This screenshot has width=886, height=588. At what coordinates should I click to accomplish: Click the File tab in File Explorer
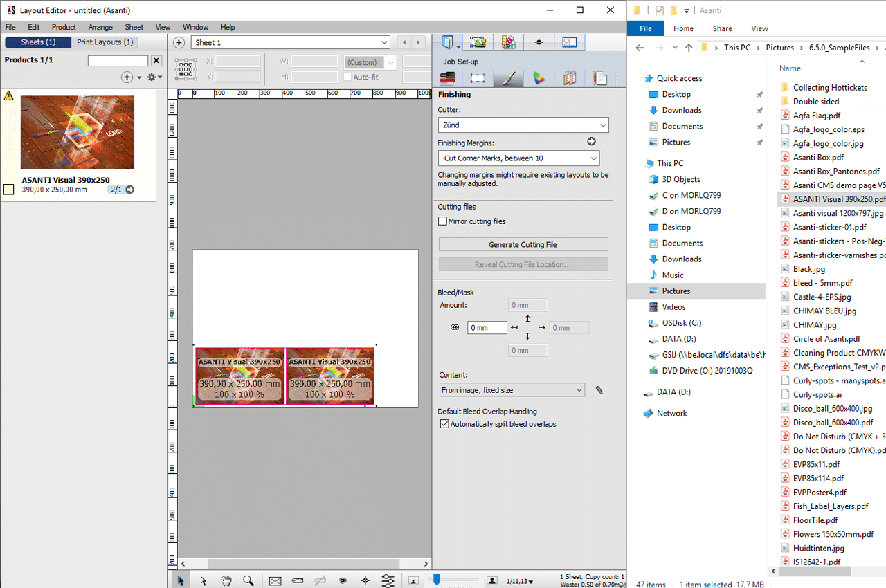(x=646, y=28)
